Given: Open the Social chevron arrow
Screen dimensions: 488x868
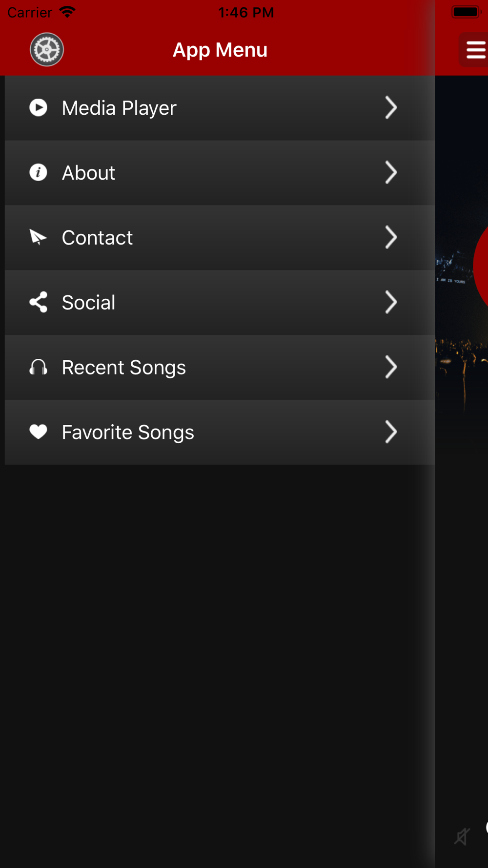Looking at the screenshot, I should coord(391,302).
